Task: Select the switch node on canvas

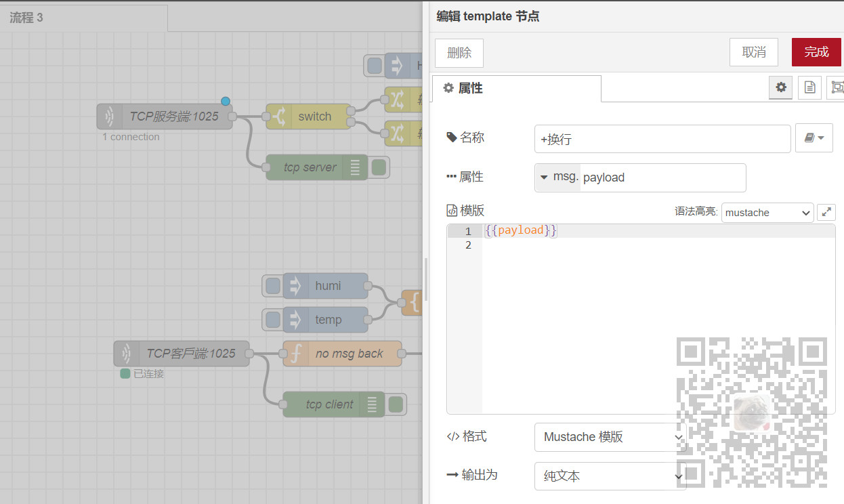Action: click(x=314, y=117)
